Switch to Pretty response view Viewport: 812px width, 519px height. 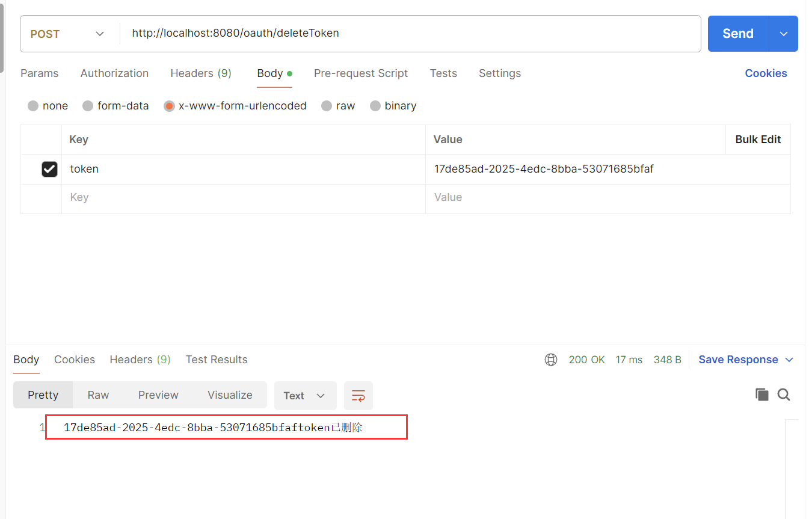tap(43, 395)
